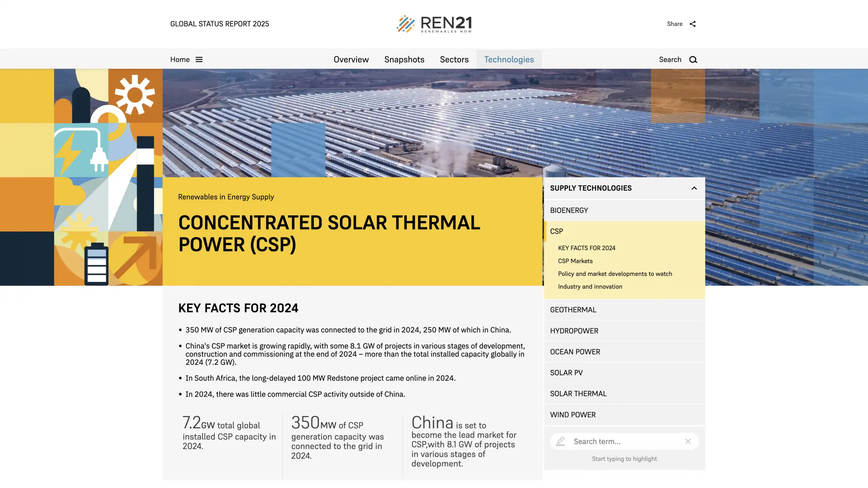Expand the Bioenergy section
Viewport: 868px width, 488px height.
pyautogui.click(x=569, y=210)
